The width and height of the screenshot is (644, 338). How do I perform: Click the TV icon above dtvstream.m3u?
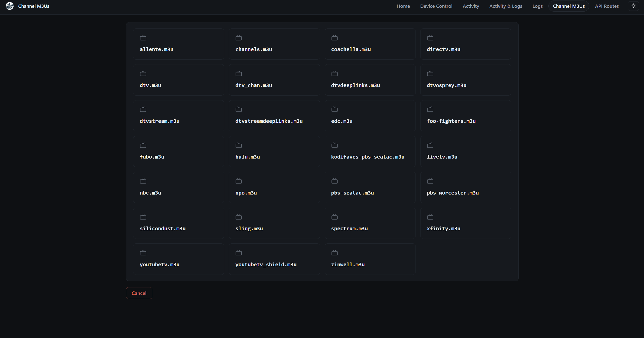pyautogui.click(x=143, y=109)
